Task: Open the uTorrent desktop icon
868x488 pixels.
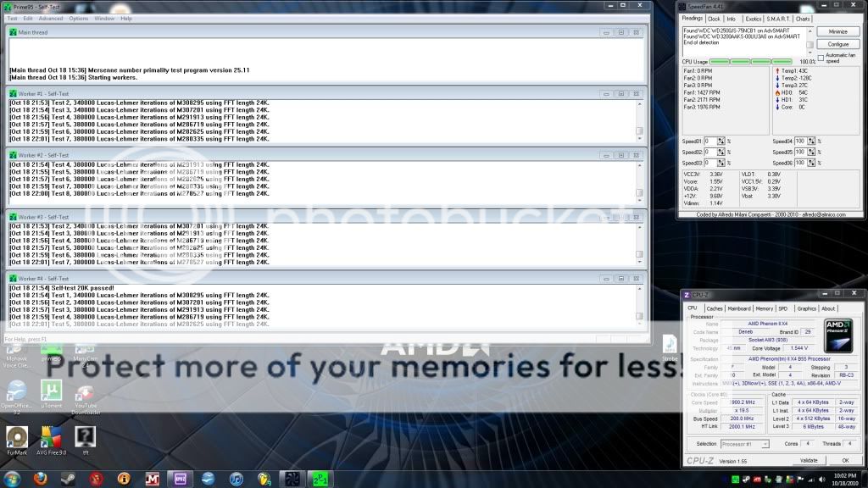Action: pyautogui.click(x=51, y=390)
